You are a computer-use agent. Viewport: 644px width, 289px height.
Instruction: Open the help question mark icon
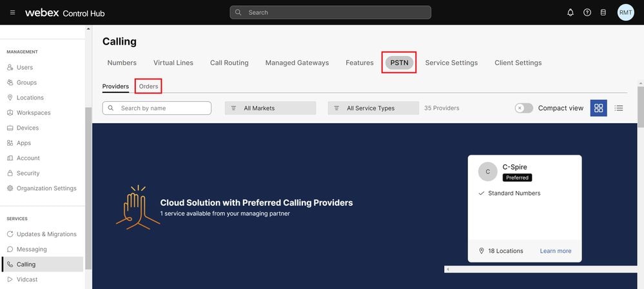tap(587, 12)
